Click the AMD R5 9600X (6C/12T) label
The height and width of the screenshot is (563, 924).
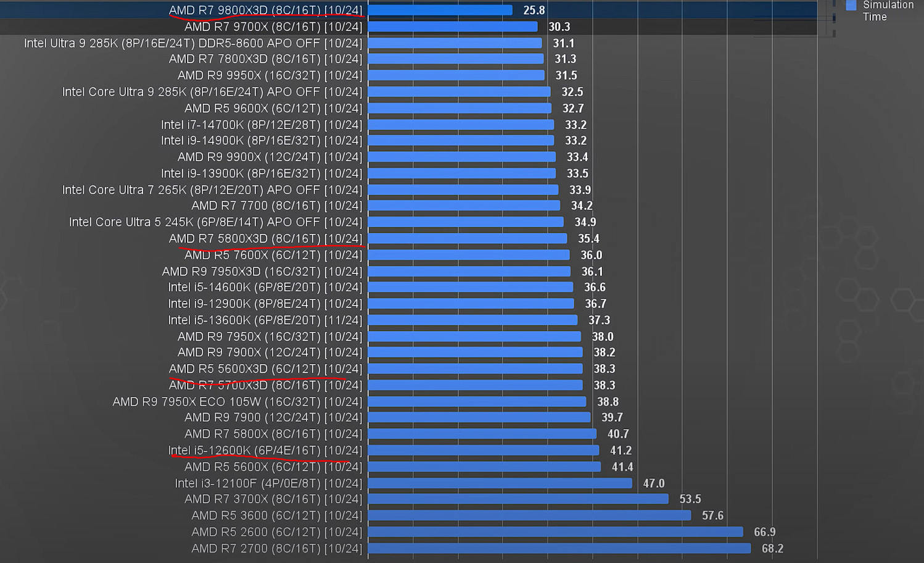pyautogui.click(x=273, y=108)
